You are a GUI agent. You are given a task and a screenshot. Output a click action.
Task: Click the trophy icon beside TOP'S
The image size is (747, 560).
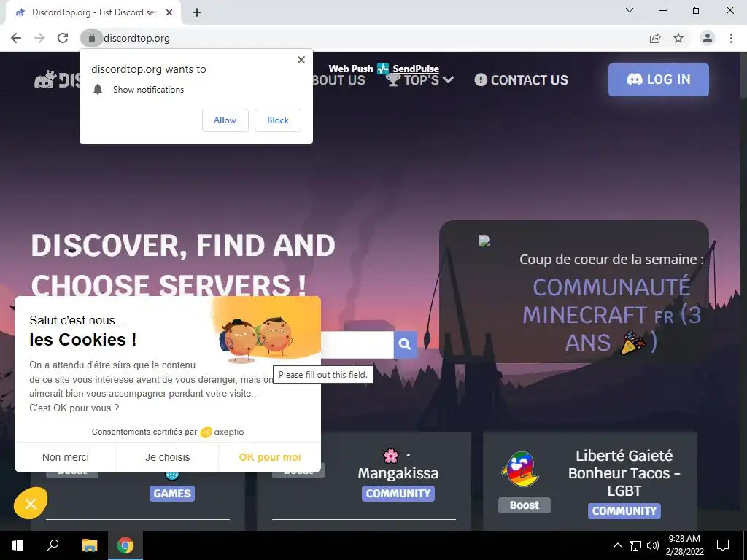click(x=393, y=80)
